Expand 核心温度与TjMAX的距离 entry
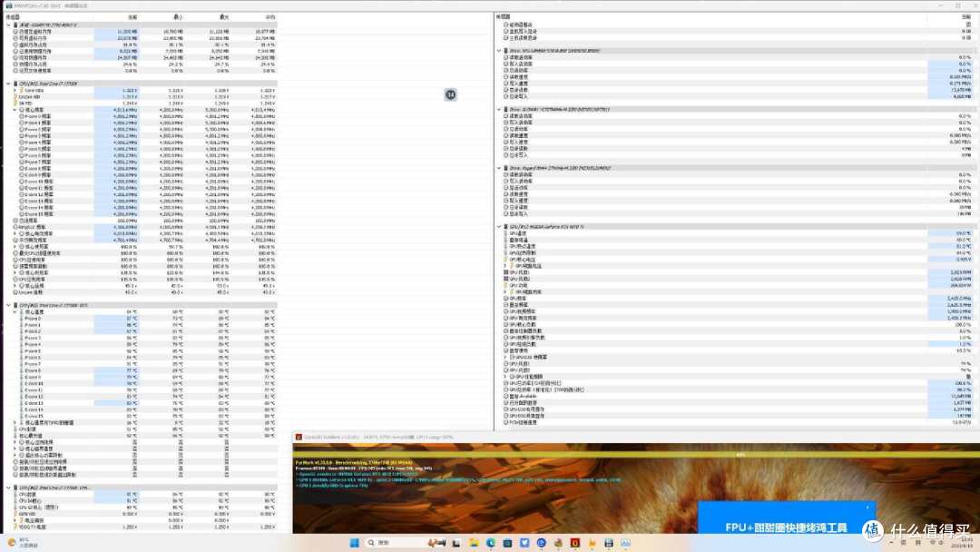The image size is (980, 552). (x=15, y=422)
